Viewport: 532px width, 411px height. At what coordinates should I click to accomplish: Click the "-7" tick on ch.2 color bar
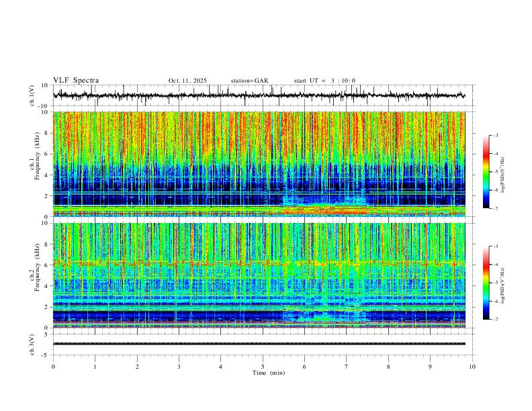point(495,320)
